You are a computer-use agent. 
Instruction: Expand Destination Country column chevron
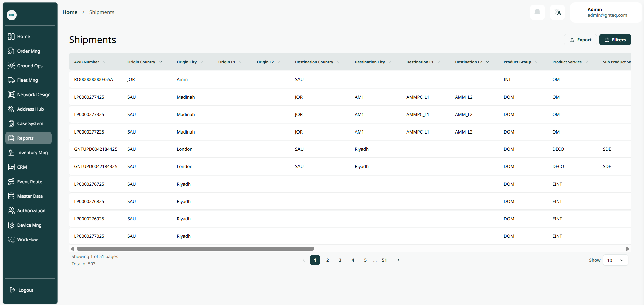pos(338,62)
